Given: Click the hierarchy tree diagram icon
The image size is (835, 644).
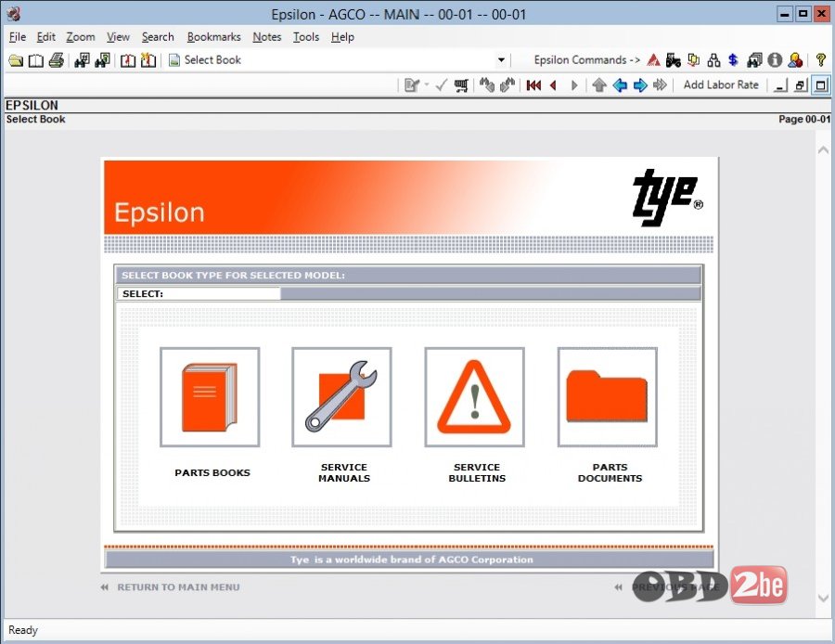Looking at the screenshot, I should [713, 60].
